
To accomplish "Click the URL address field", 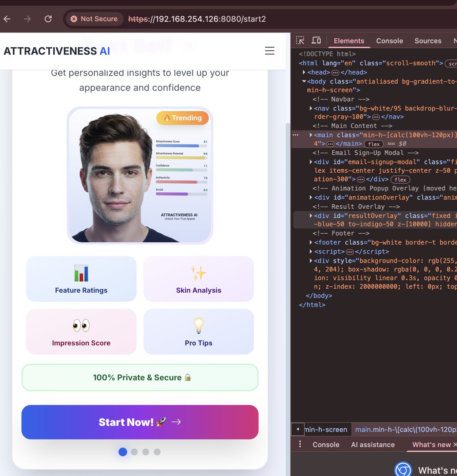I will (197, 19).
